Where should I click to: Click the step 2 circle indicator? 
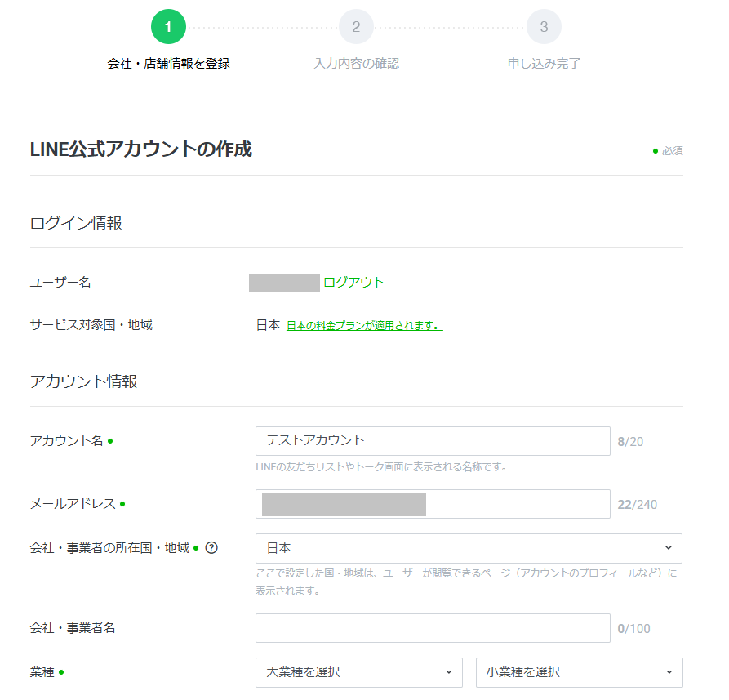[356, 27]
